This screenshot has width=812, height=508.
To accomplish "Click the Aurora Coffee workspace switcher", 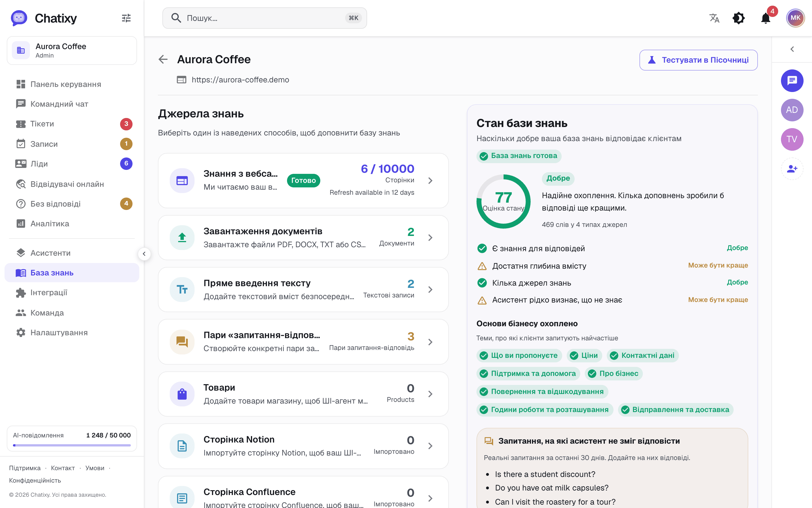I will 72,51.
